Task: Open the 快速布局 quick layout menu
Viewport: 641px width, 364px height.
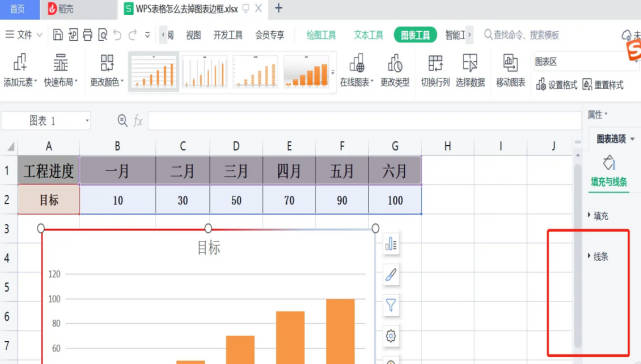Action: (x=61, y=70)
